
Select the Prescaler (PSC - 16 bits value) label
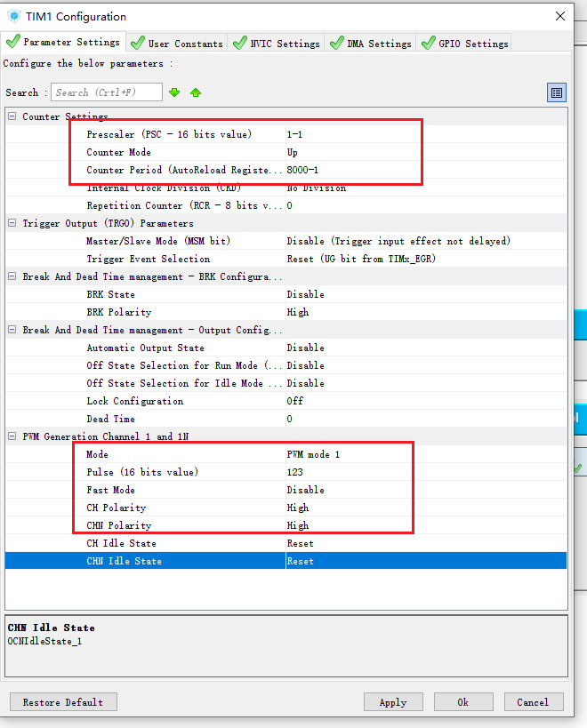169,134
